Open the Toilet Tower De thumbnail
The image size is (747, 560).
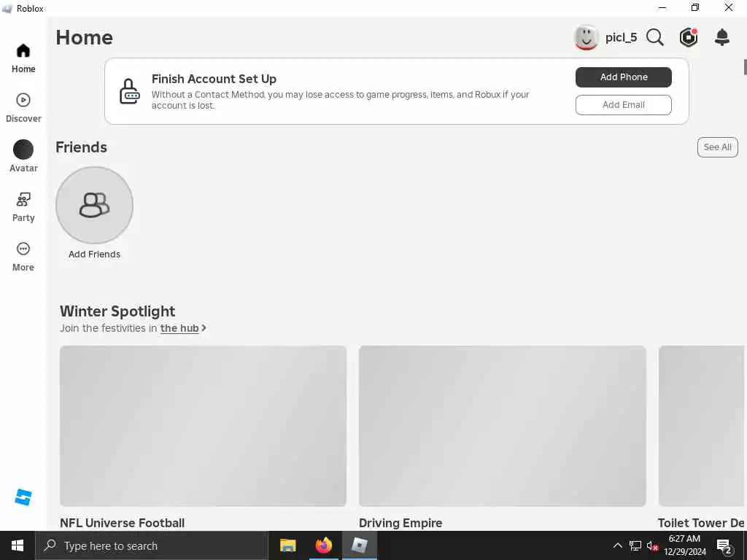[701, 426]
